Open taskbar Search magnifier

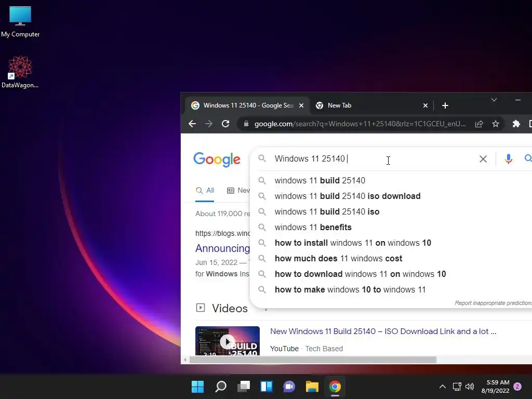(220, 387)
